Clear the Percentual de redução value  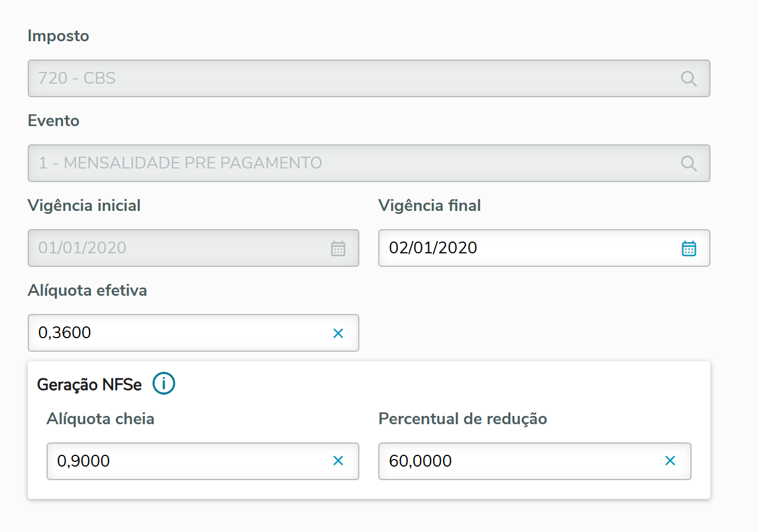[670, 461]
